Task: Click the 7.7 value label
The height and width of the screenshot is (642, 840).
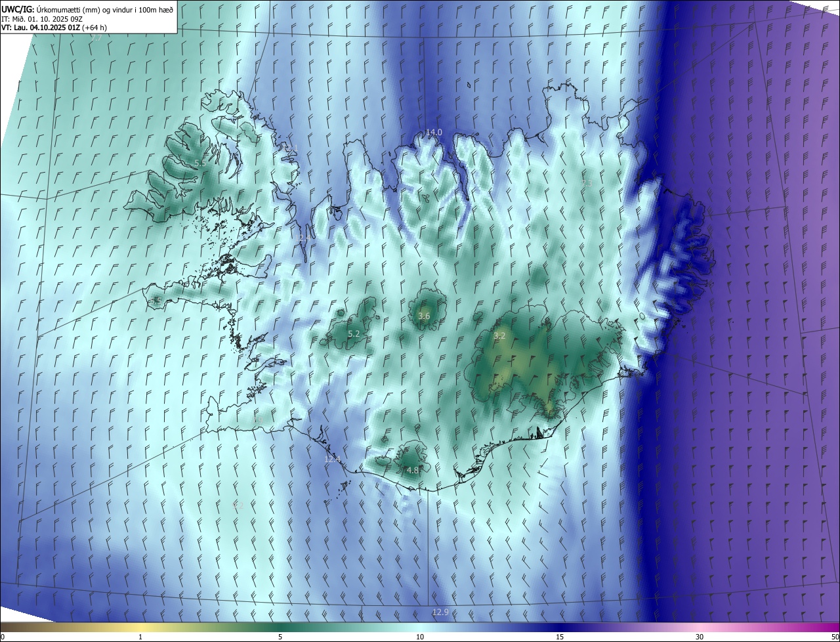Action: pos(96,38)
